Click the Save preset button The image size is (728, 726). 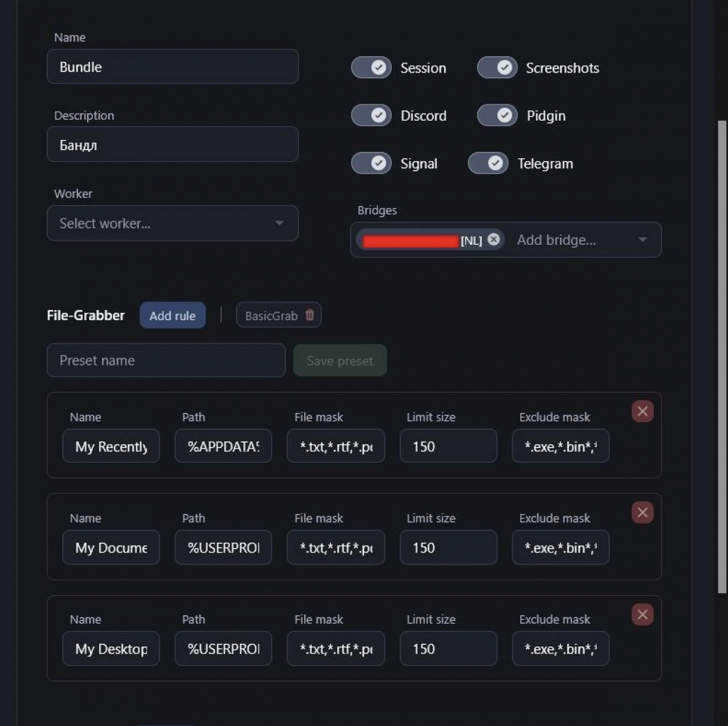pos(340,361)
